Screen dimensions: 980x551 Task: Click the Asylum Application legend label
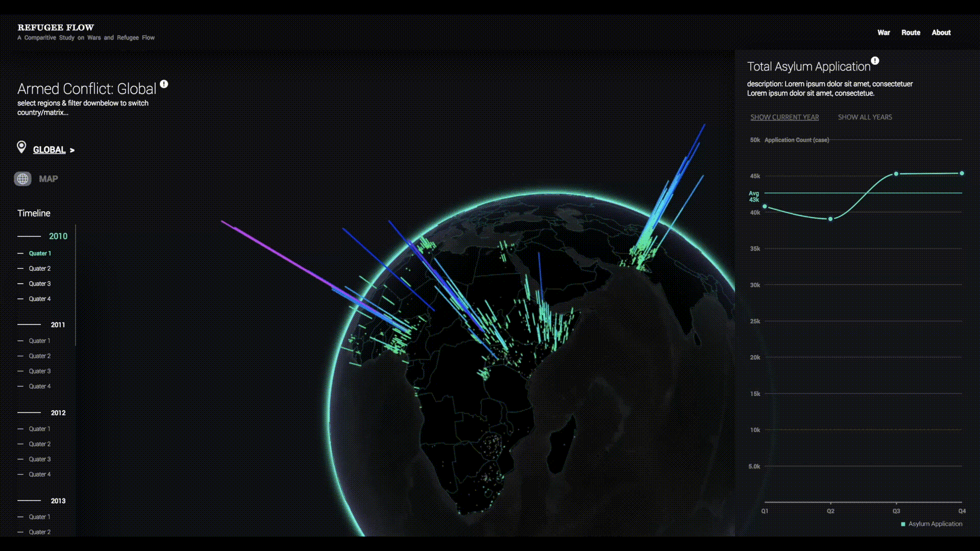point(935,524)
